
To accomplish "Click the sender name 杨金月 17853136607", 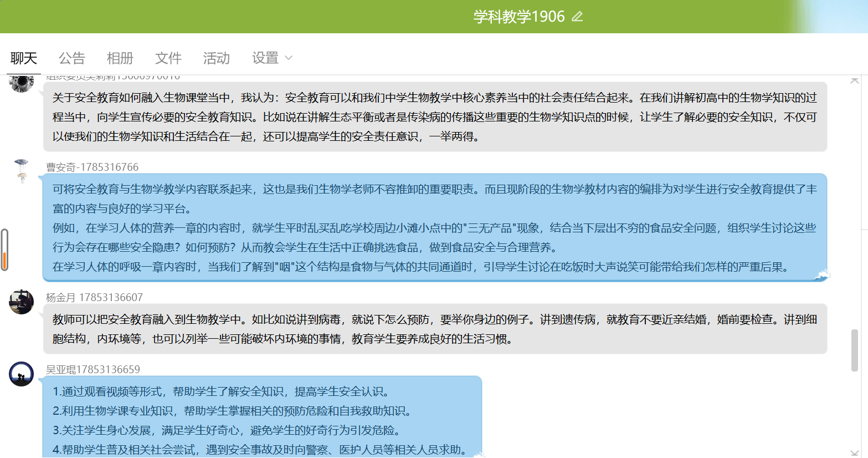I will tap(94, 297).
